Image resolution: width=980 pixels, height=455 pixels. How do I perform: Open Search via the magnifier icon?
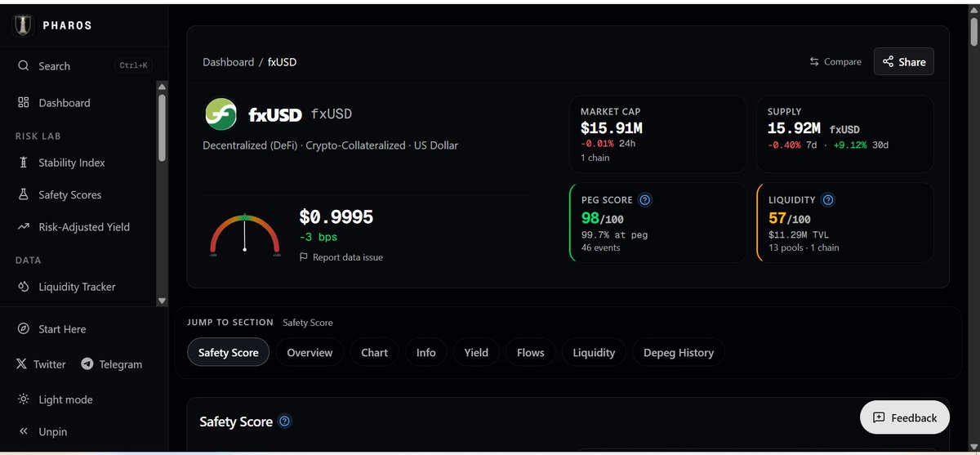pyautogui.click(x=24, y=66)
